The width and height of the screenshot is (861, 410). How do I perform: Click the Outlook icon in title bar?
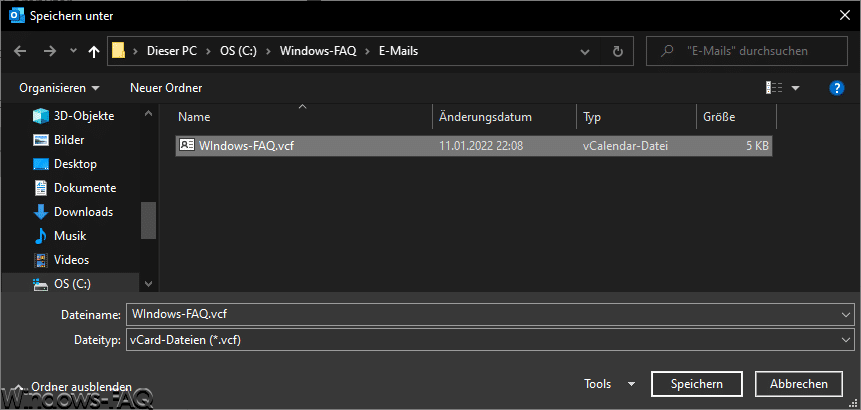(x=16, y=16)
